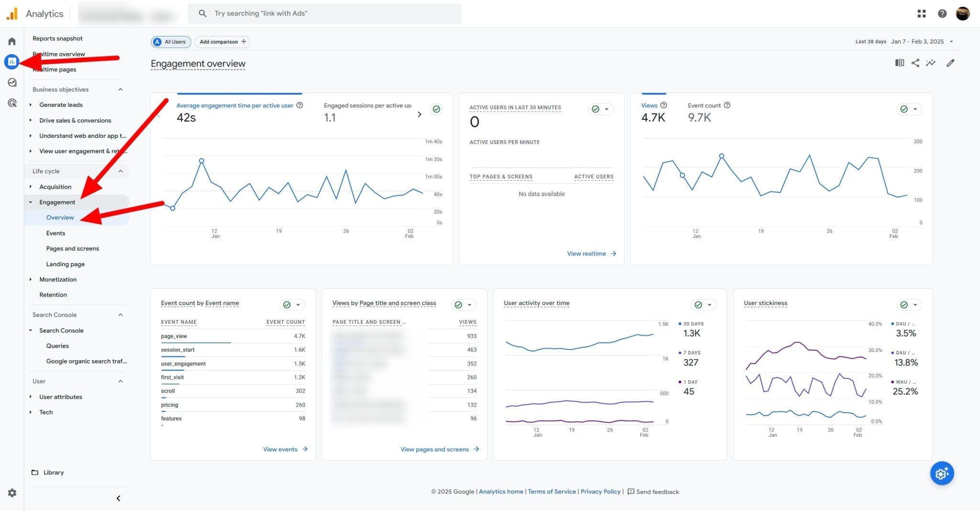Click the search bar to start searching
The height and width of the screenshot is (511, 980).
coord(325,13)
